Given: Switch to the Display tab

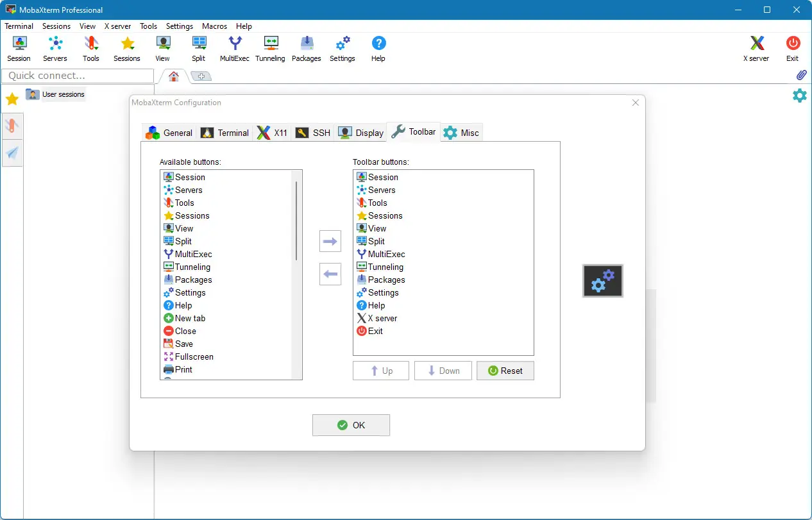Looking at the screenshot, I should pyautogui.click(x=361, y=133).
